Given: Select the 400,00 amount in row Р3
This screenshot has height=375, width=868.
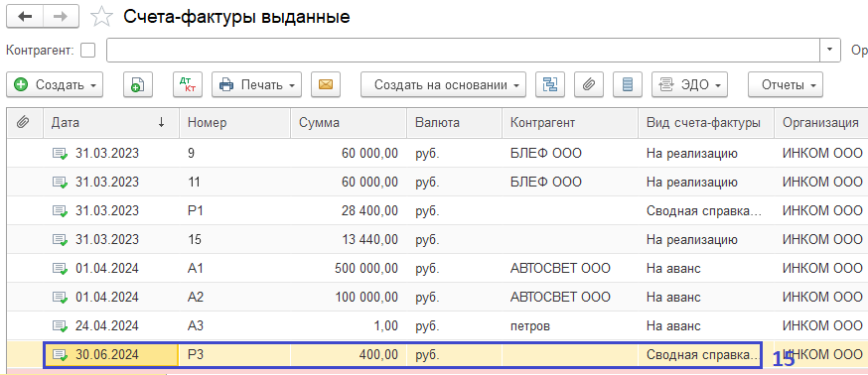Looking at the screenshot, I should [349, 355].
